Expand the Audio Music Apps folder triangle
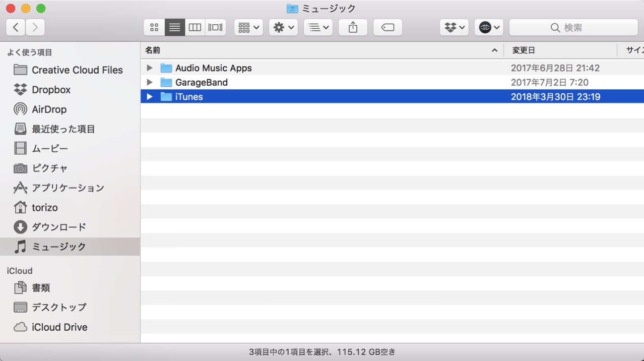 click(150, 68)
